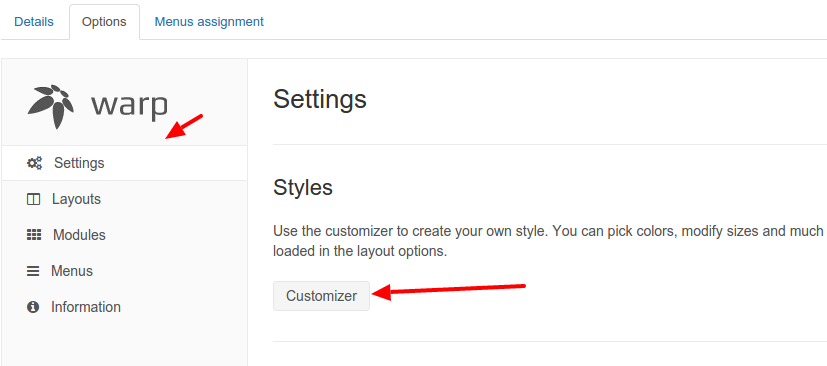Click the Settings gears icon
The height and width of the screenshot is (366, 827).
coord(34,163)
